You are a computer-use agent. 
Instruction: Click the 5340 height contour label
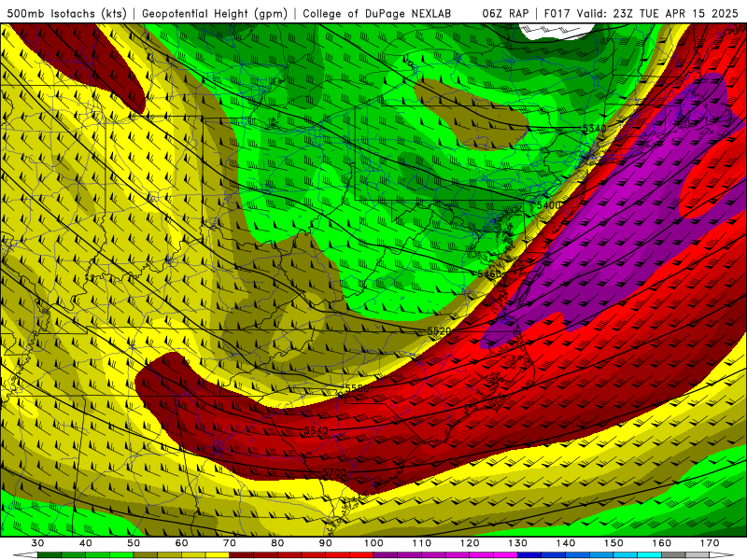(594, 129)
